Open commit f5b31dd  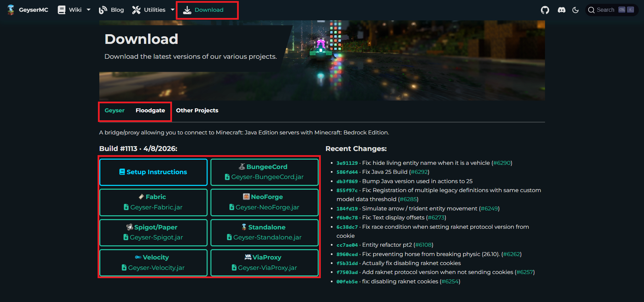347,263
